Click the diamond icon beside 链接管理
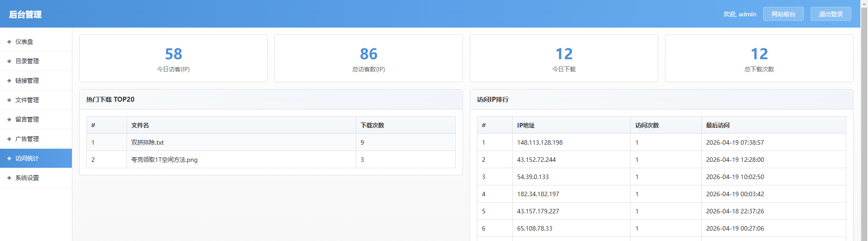This screenshot has height=241, width=868. (9, 81)
